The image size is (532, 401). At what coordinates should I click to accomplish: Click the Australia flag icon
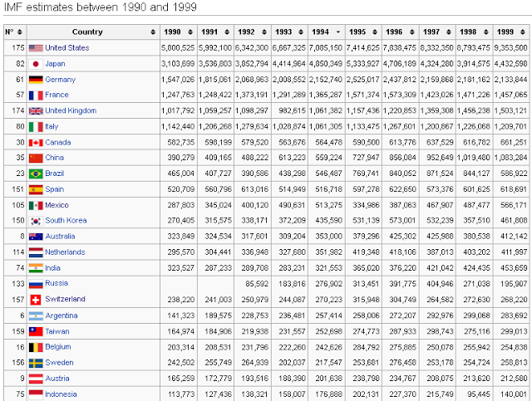[x=36, y=237]
